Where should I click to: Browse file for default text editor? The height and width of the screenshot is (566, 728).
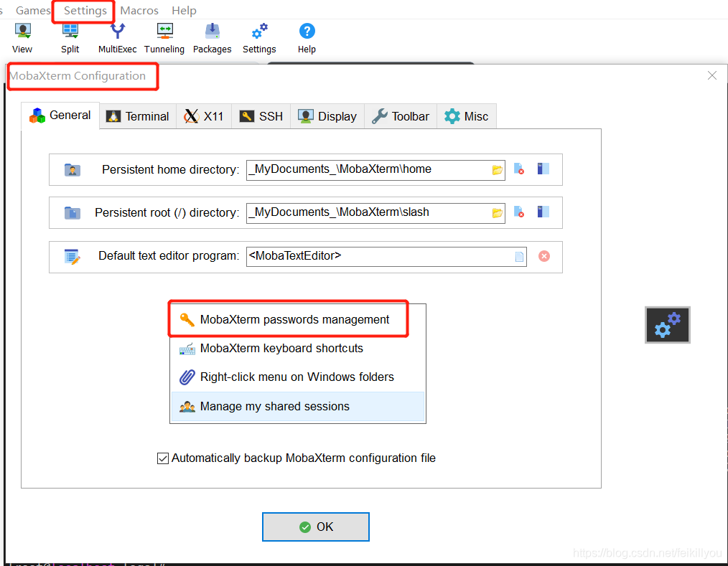pyautogui.click(x=520, y=257)
